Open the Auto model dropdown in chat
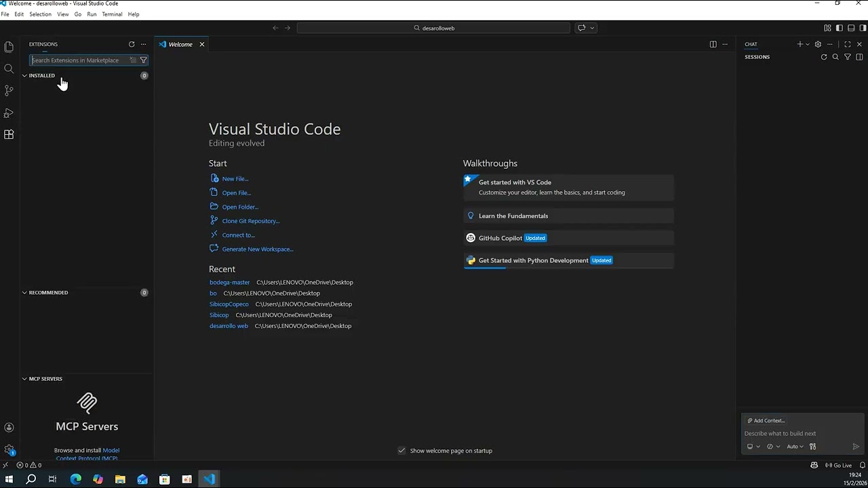The image size is (868, 488). point(795,447)
